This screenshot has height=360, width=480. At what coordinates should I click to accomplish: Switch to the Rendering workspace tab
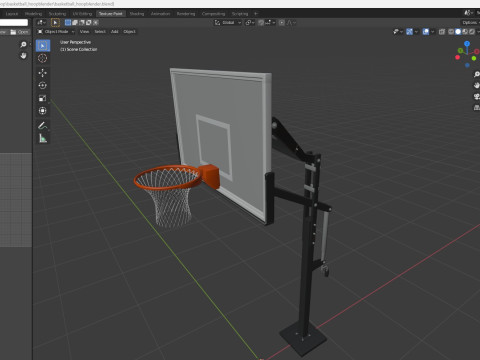pyautogui.click(x=186, y=14)
